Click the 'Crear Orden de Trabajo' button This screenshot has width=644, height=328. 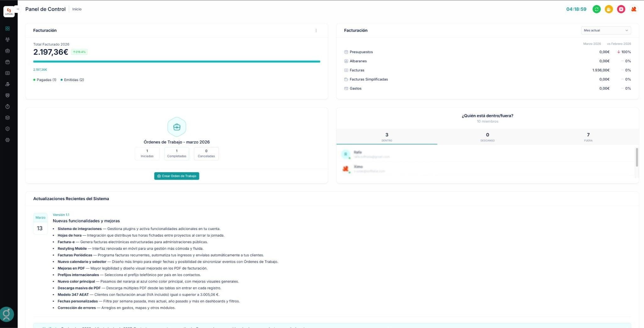click(176, 176)
